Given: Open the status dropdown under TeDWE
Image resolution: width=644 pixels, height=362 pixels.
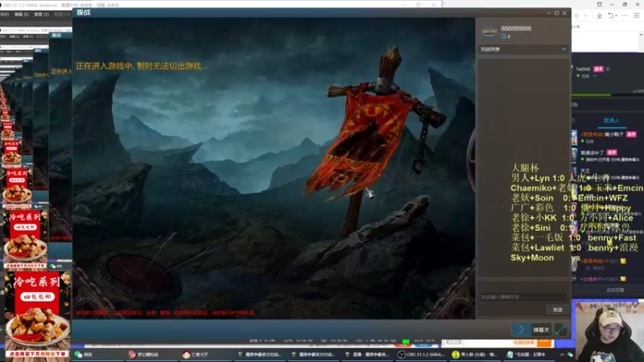Looking at the screenshot, I should click(x=594, y=76).
